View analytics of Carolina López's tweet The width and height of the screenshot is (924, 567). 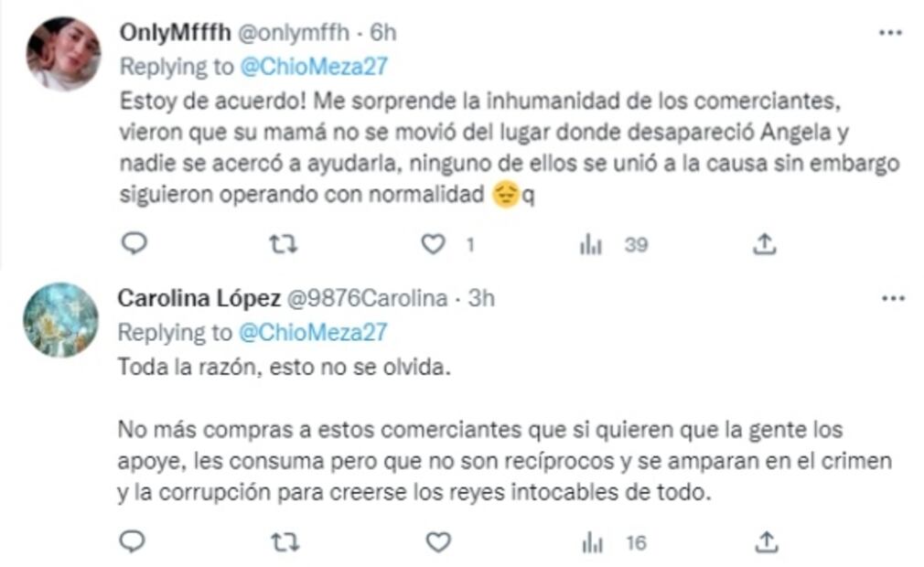(x=592, y=543)
